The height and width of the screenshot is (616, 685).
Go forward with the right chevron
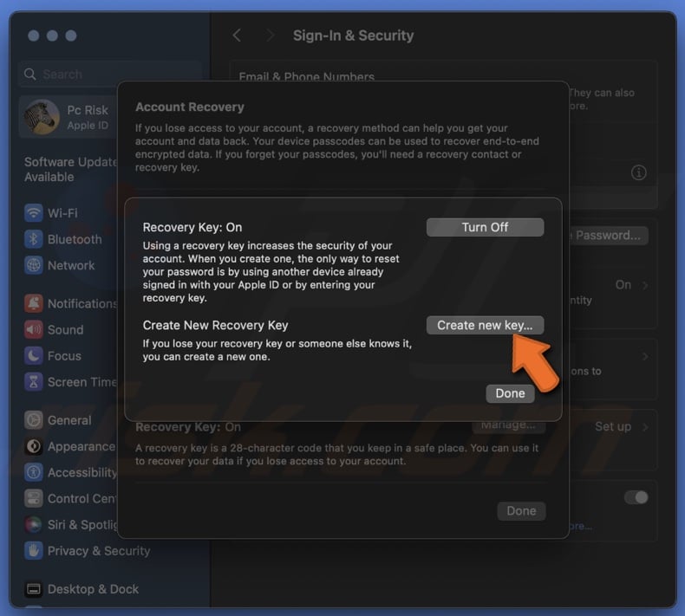tap(270, 36)
